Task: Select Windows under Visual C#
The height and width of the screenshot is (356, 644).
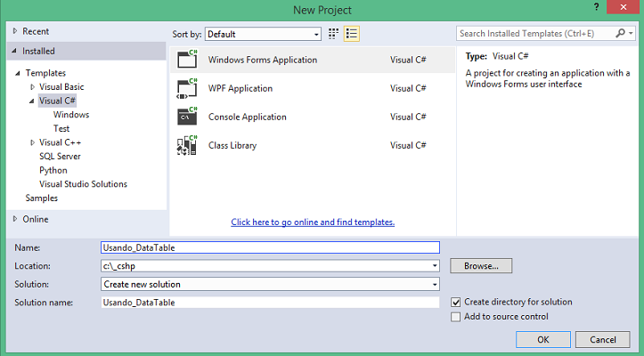Action: point(71,115)
